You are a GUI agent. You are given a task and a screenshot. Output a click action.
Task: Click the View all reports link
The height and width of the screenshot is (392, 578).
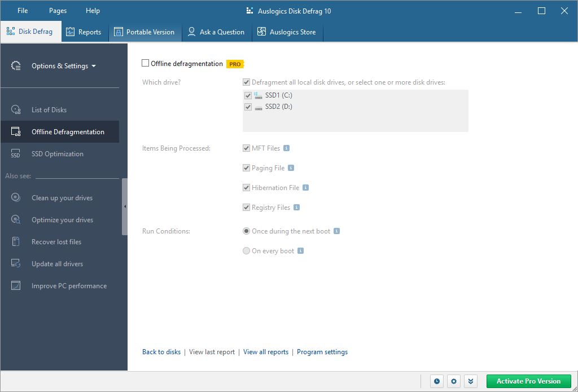click(x=266, y=352)
